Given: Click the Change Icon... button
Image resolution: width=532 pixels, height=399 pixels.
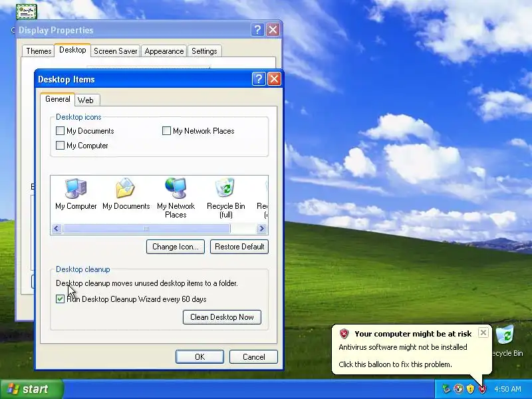Looking at the screenshot, I should coord(176,247).
